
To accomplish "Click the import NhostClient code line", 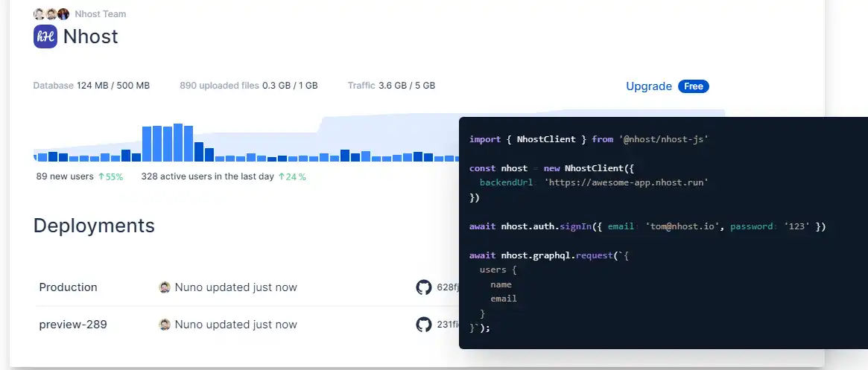I will [589, 139].
